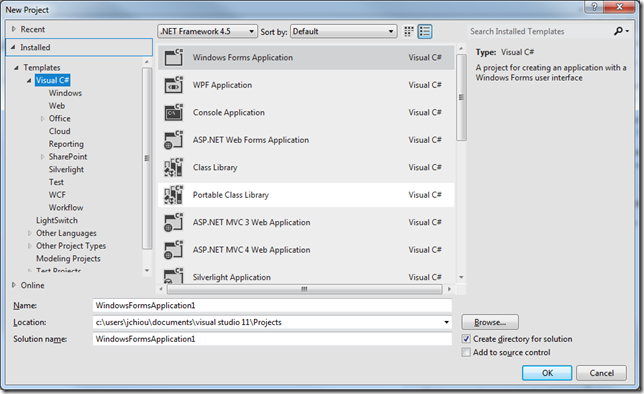Collapse the Installed section
The image size is (644, 394).
coord(13,47)
